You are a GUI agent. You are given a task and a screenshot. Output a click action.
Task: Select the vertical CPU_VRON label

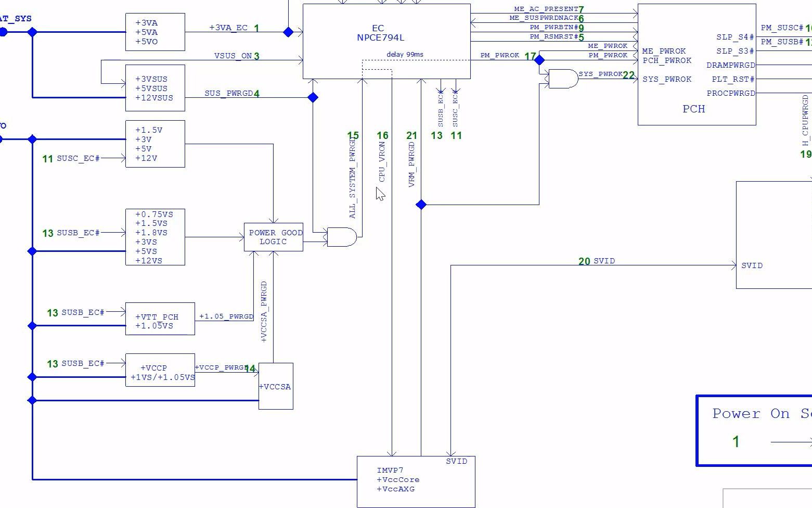click(381, 162)
